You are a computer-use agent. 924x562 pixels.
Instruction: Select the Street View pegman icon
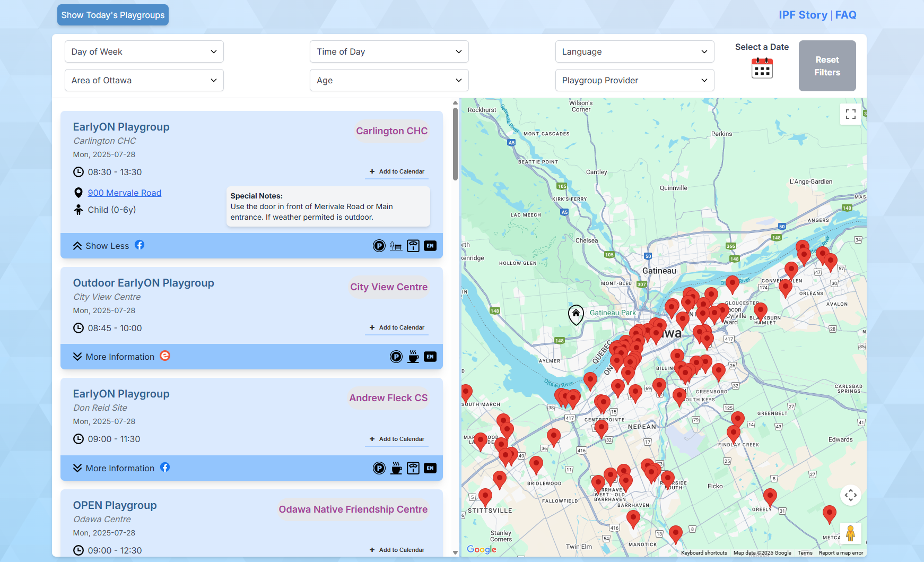851,533
